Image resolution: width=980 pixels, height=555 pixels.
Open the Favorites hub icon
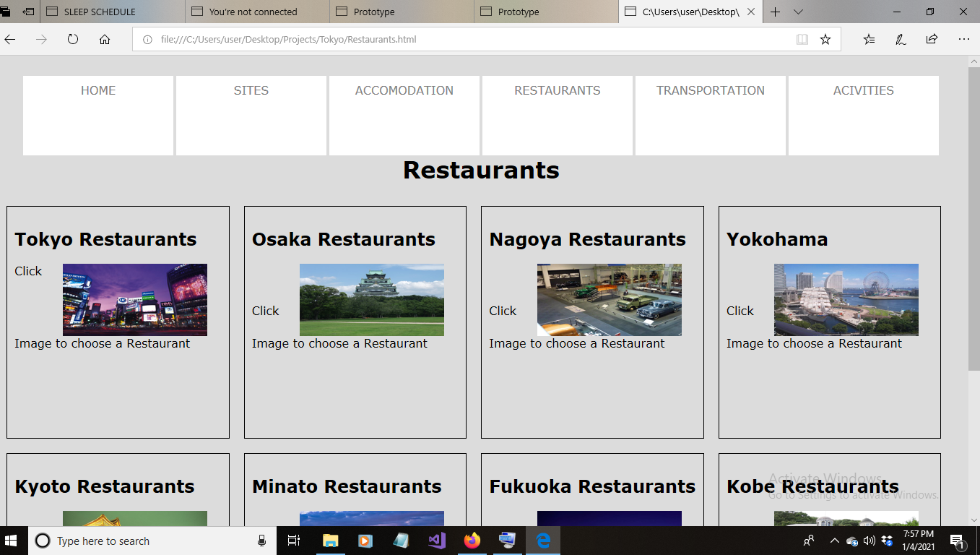pos(869,40)
